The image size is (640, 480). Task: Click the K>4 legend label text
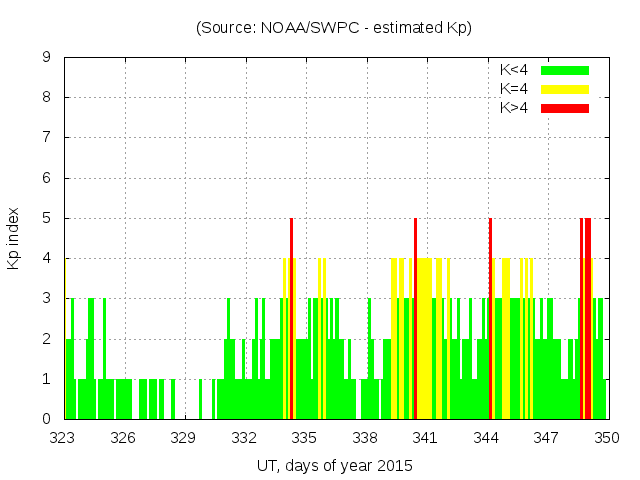click(x=514, y=108)
